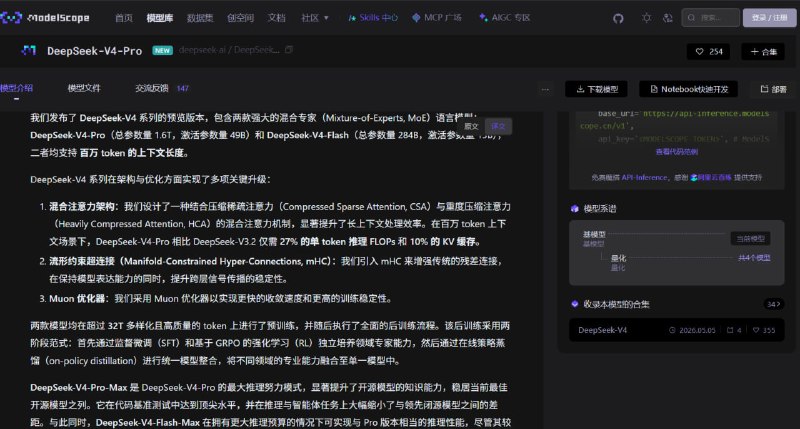Open the DeepSeek-V4 collection card
The width and height of the screenshot is (800, 429).
click(677, 330)
